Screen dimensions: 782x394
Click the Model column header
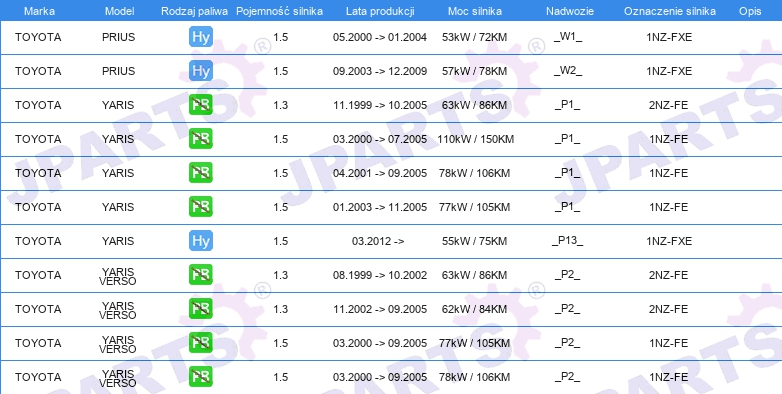pyautogui.click(x=119, y=11)
